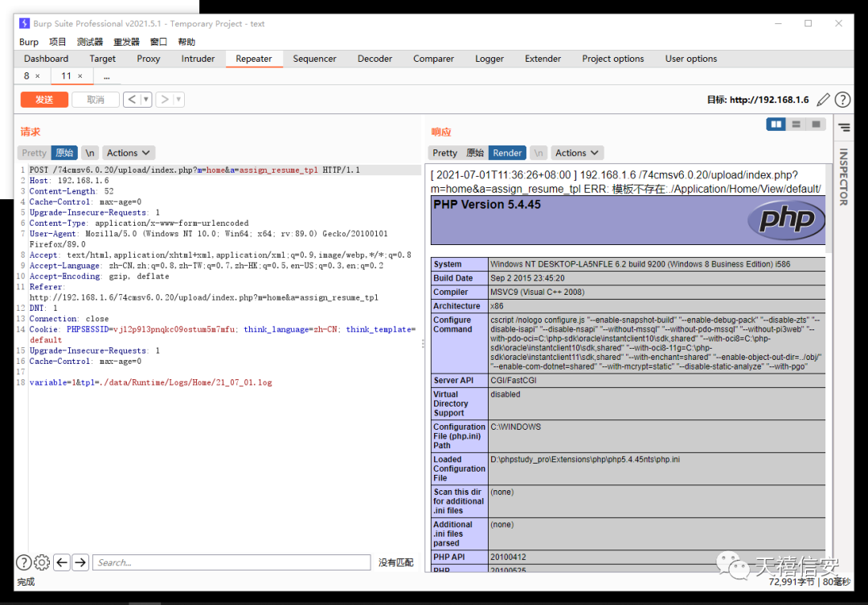Open help via the question mark icon near target
868x605 pixels.
click(x=842, y=100)
